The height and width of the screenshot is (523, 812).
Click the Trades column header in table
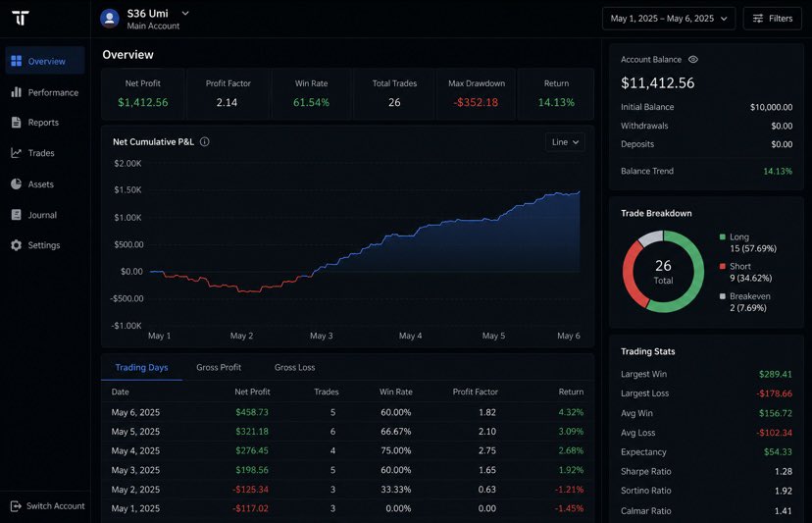327,392
